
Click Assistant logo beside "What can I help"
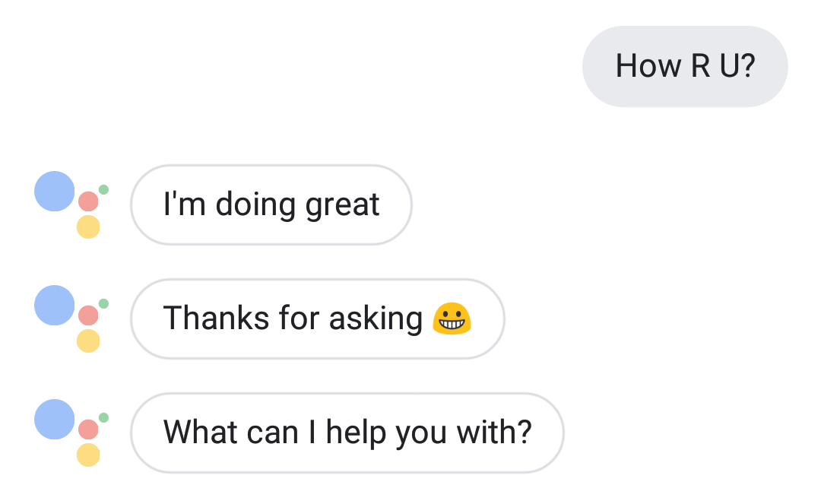click(x=71, y=433)
